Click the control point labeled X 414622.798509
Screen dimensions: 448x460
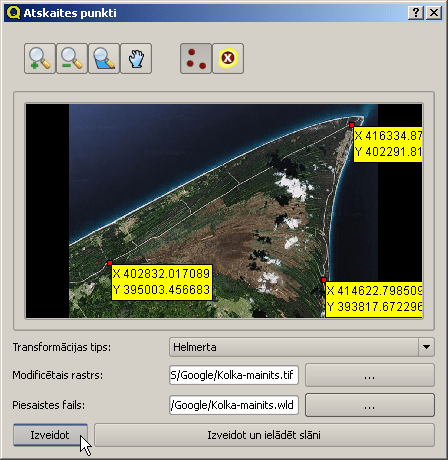click(324, 280)
